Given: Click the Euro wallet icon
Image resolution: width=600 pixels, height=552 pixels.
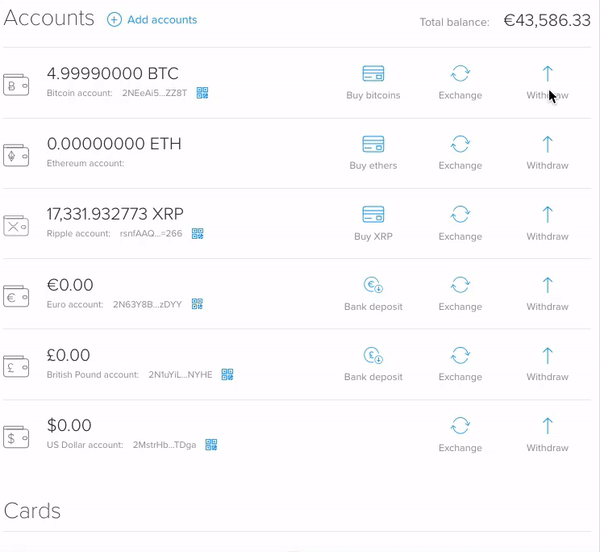Looking at the screenshot, I should point(16,296).
